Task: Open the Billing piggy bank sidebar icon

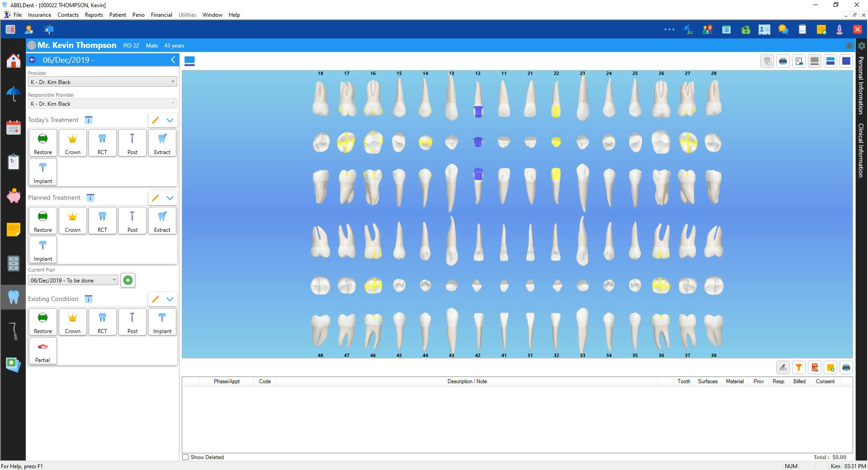Action: pyautogui.click(x=13, y=196)
